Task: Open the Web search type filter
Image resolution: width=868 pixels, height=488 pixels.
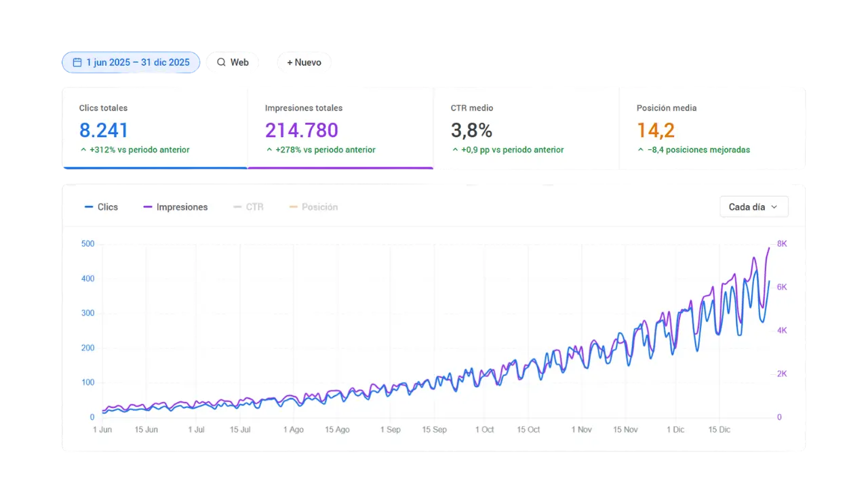Action: pyautogui.click(x=233, y=62)
